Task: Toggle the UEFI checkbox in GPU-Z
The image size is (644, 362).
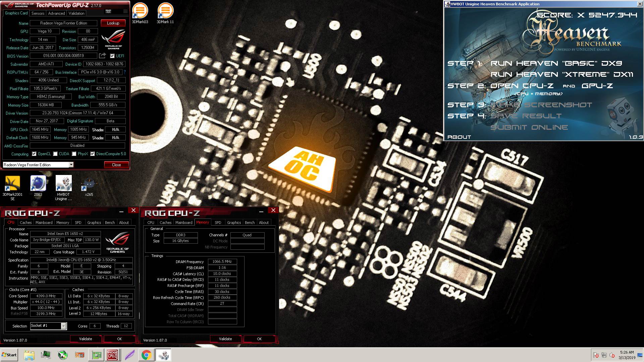Action: pos(112,56)
